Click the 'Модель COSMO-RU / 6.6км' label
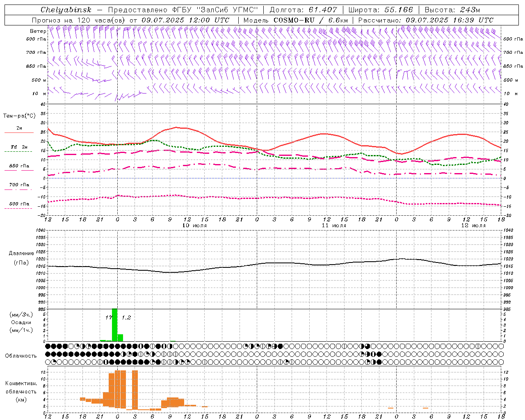Screen dimensions: 525x420 (x=296, y=20)
